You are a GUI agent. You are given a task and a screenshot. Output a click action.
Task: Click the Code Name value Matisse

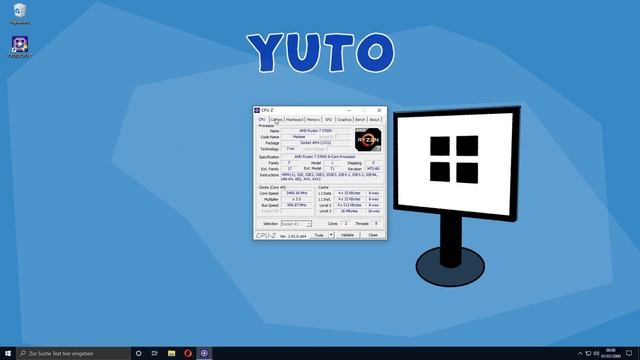[299, 137]
